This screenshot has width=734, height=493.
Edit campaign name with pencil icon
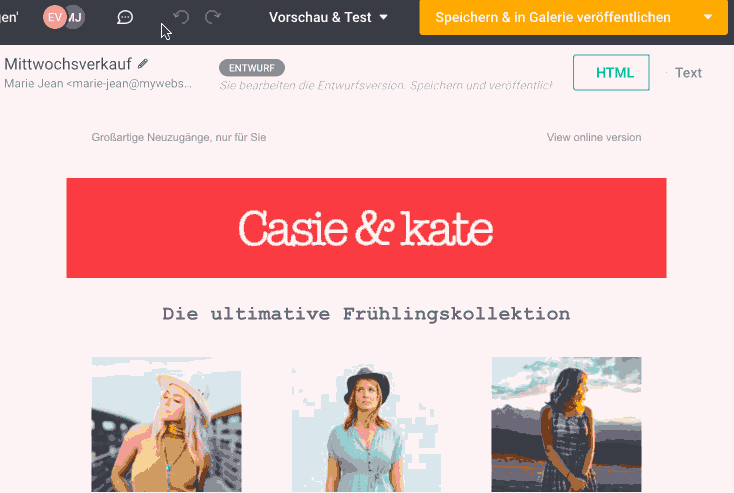point(143,64)
